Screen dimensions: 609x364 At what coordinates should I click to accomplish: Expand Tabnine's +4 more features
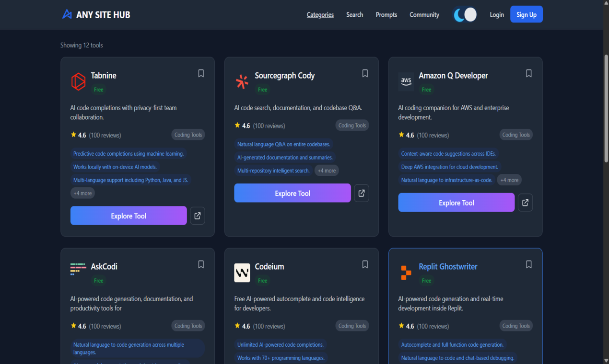pyautogui.click(x=82, y=193)
